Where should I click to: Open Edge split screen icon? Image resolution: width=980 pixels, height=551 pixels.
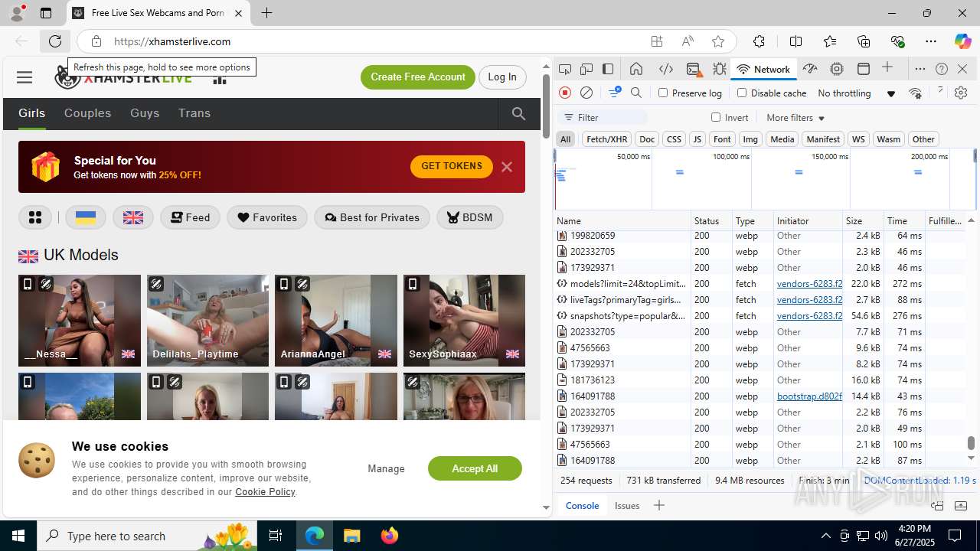pyautogui.click(x=796, y=41)
